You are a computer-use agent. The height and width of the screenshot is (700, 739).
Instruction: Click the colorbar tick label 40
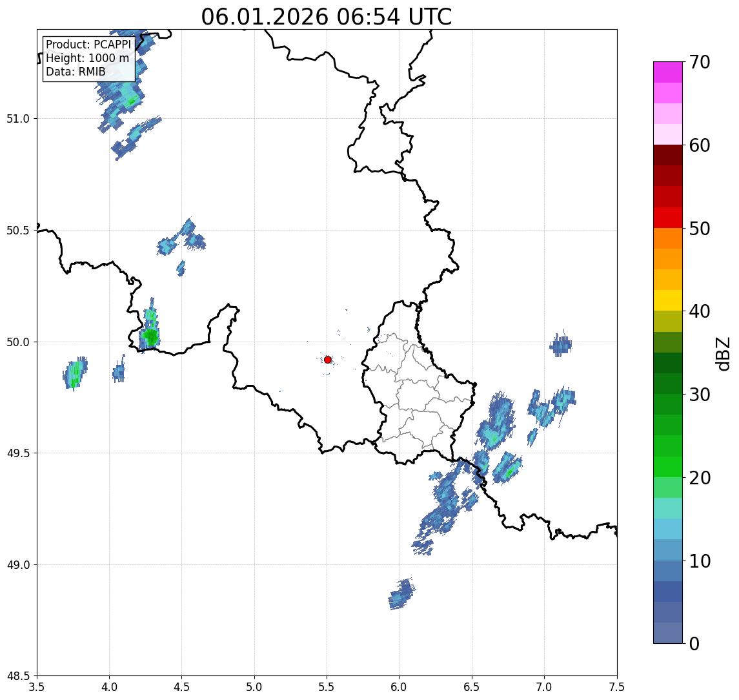point(700,311)
